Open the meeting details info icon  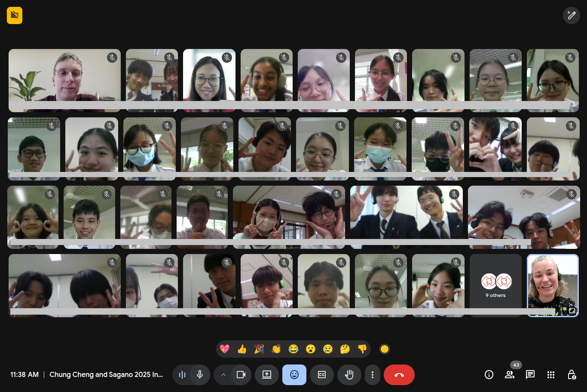[x=489, y=375]
